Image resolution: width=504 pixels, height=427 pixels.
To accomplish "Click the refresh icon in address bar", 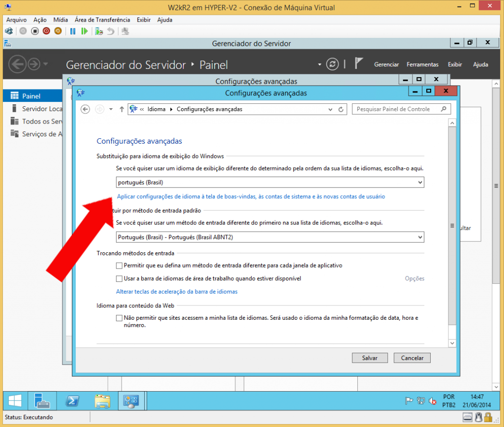I will 341,109.
